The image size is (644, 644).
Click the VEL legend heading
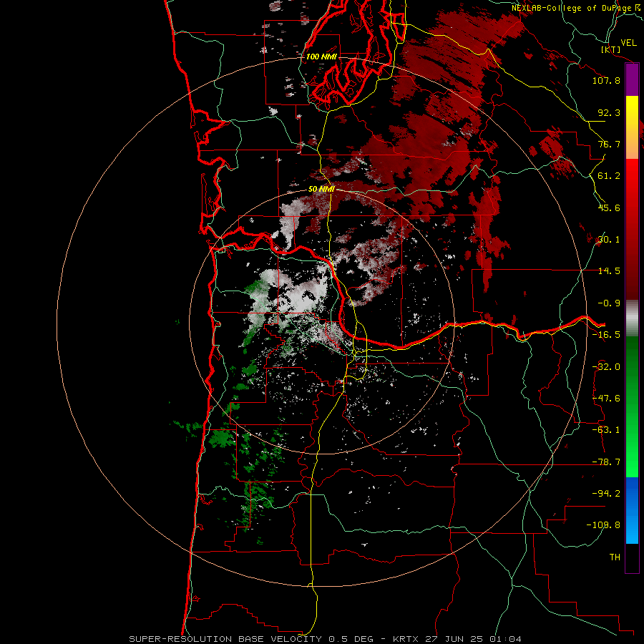point(629,42)
